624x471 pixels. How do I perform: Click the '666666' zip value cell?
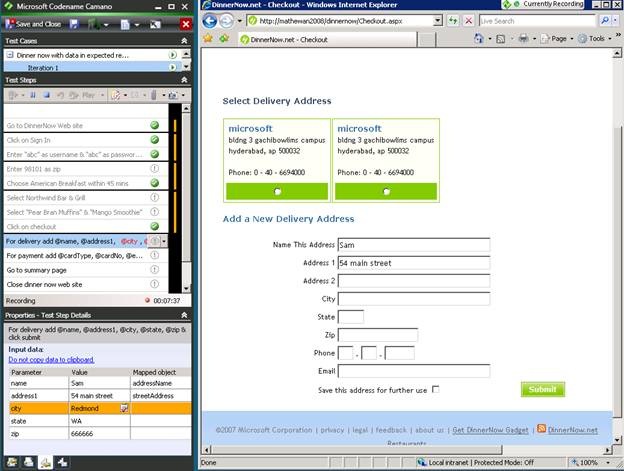click(99, 434)
